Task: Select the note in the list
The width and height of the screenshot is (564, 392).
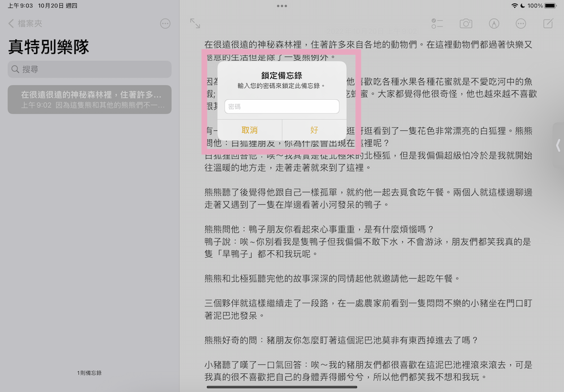Action: point(90,99)
